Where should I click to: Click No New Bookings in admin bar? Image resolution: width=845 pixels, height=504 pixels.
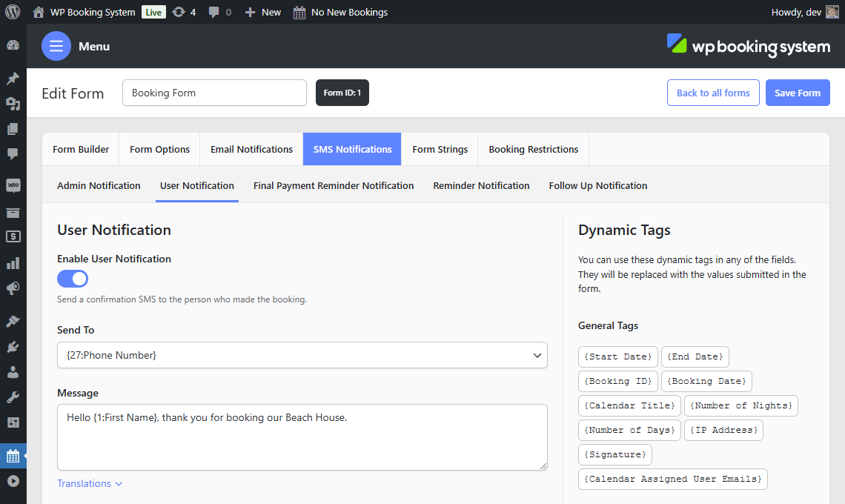click(349, 12)
